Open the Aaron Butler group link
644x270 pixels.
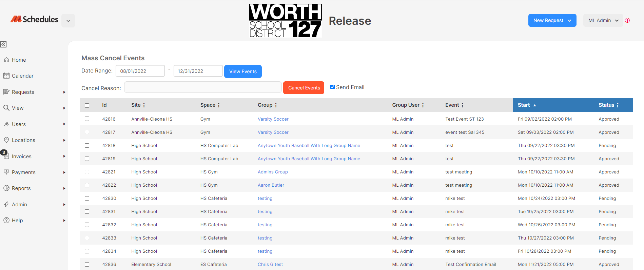[x=271, y=185]
